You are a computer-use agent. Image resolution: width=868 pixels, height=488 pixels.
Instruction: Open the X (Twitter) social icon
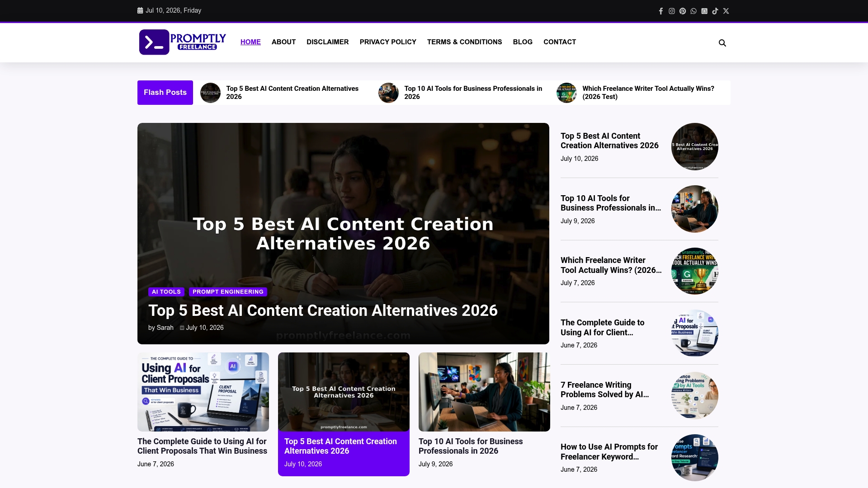click(726, 11)
